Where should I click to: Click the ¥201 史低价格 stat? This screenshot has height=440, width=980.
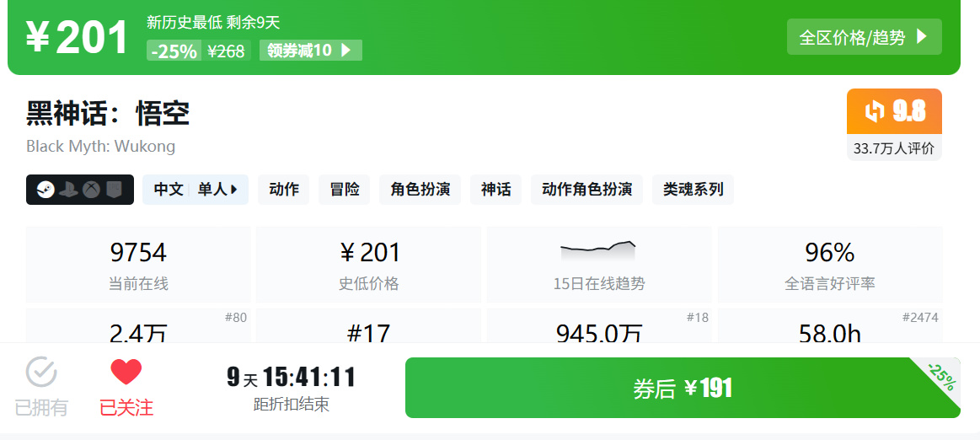pos(369,265)
